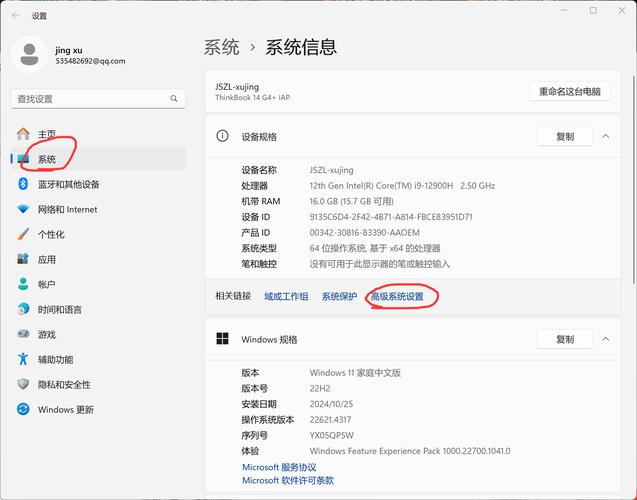Click the install date 2024/10/25
Screen dimensions: 637x500
331,404
